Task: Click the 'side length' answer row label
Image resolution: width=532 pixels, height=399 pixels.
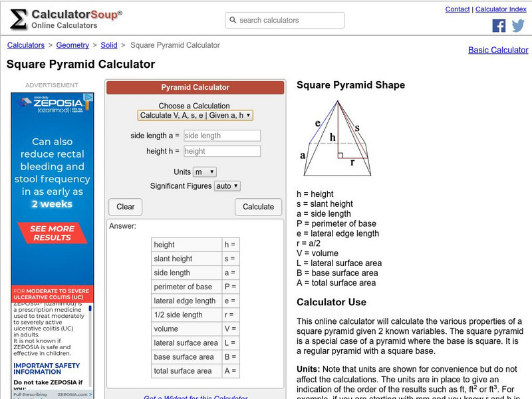Action: click(x=172, y=273)
